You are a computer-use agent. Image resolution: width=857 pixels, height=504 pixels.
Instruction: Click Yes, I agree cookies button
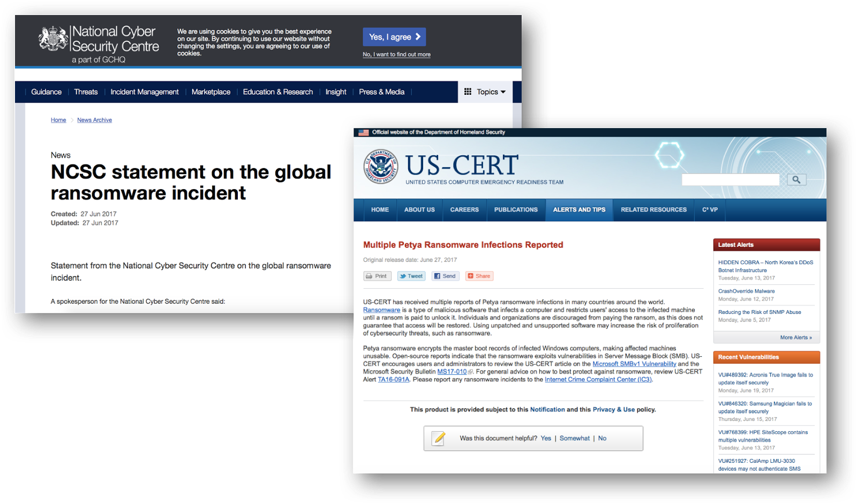coord(394,37)
